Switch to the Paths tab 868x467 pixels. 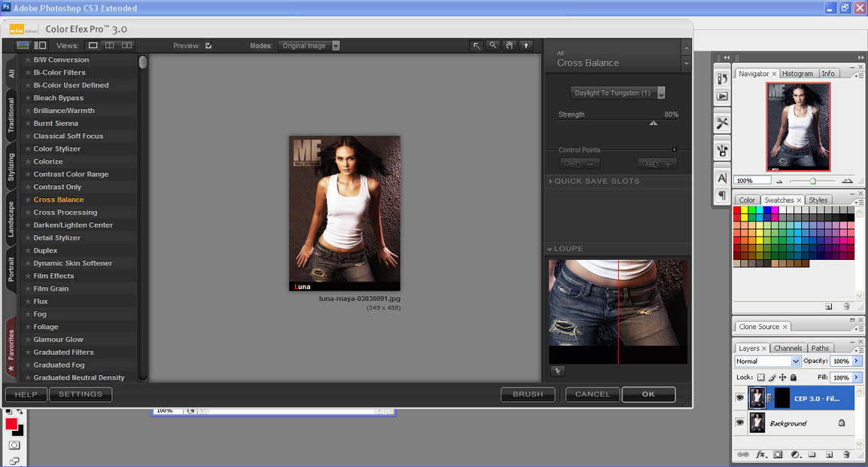[x=820, y=349]
